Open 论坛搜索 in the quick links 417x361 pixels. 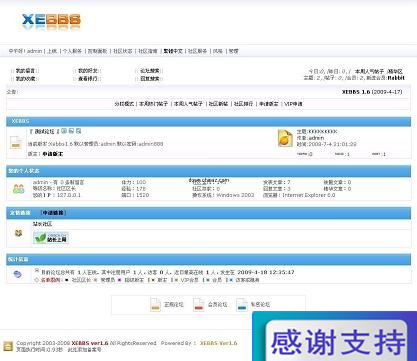click(x=150, y=71)
